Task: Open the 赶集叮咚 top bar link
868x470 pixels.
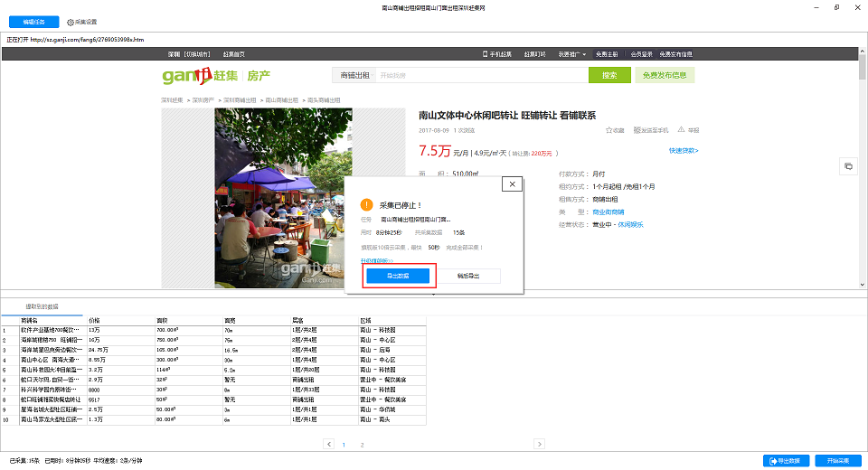Action: click(x=534, y=54)
